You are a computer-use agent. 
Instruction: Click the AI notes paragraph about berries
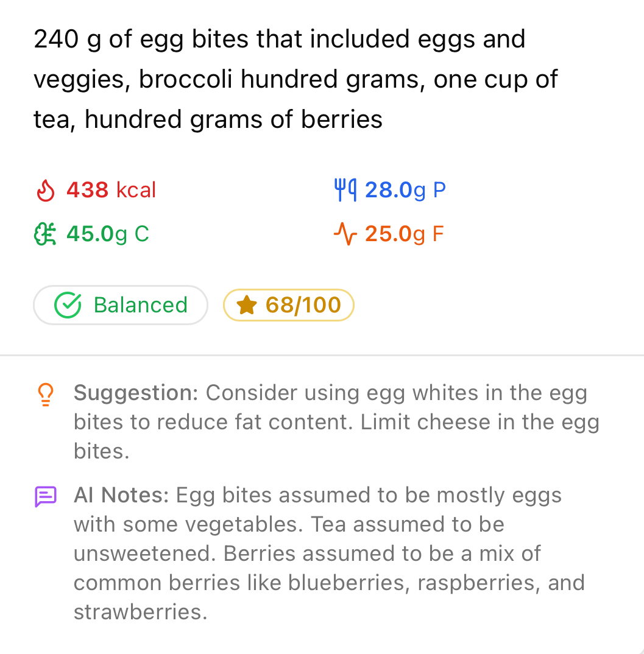329,553
